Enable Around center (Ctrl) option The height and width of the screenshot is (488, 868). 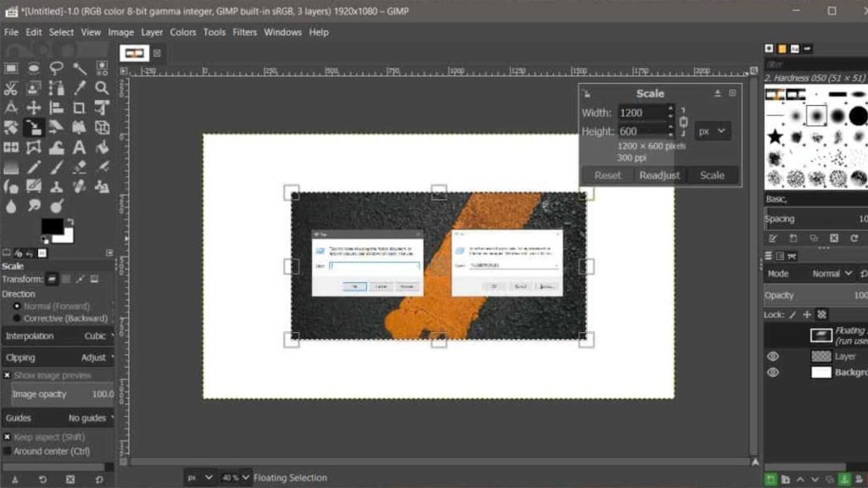(8, 452)
